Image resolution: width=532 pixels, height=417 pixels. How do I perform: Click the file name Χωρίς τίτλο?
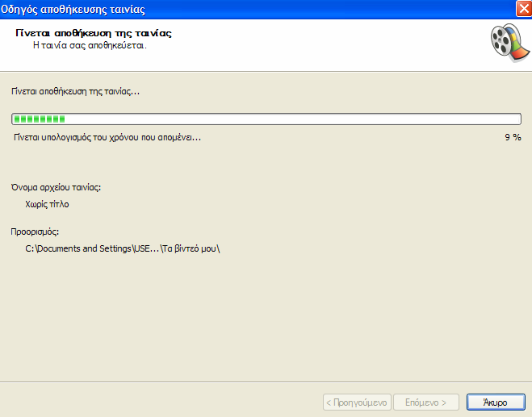click(x=47, y=204)
